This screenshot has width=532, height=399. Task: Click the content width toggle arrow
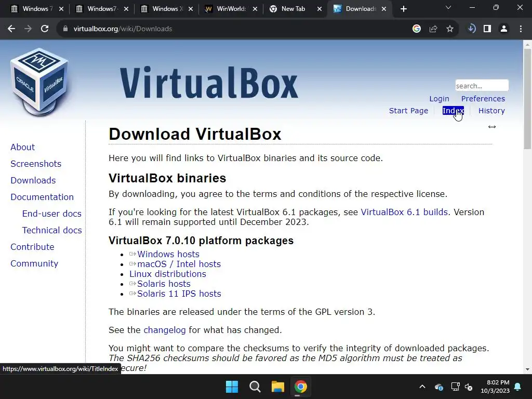[x=492, y=127]
